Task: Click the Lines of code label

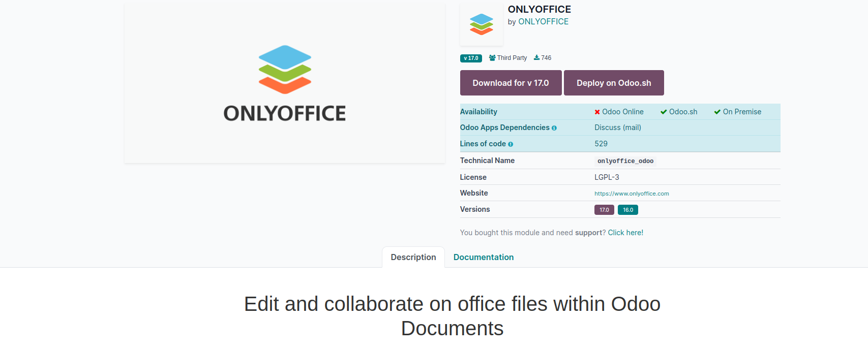Action: coord(483,144)
